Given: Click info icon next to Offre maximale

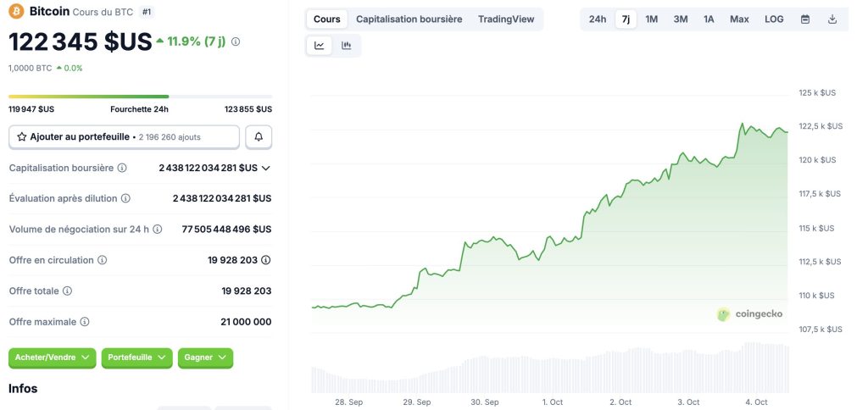Looking at the screenshot, I should pos(85,322).
